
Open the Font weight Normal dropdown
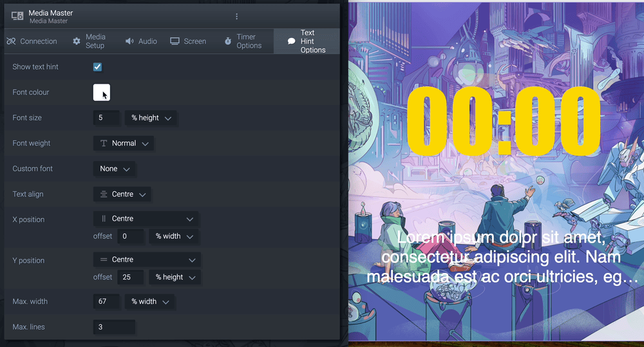point(124,144)
